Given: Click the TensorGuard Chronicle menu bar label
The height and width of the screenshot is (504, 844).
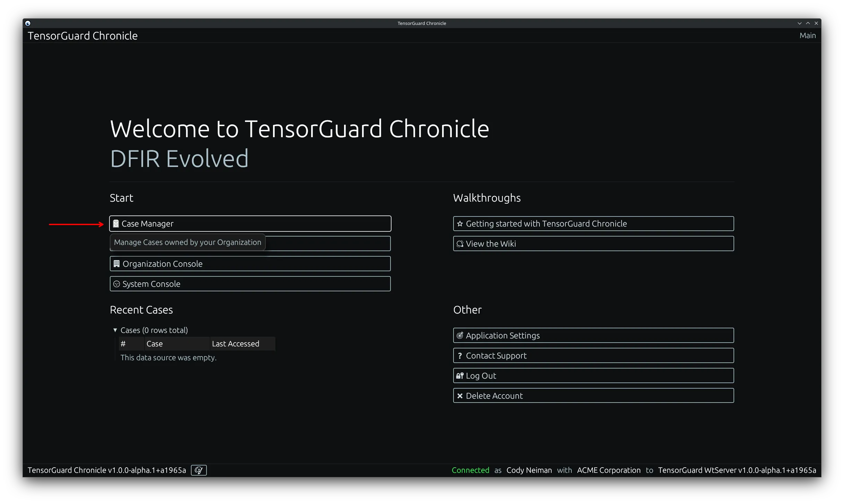Looking at the screenshot, I should tap(83, 35).
